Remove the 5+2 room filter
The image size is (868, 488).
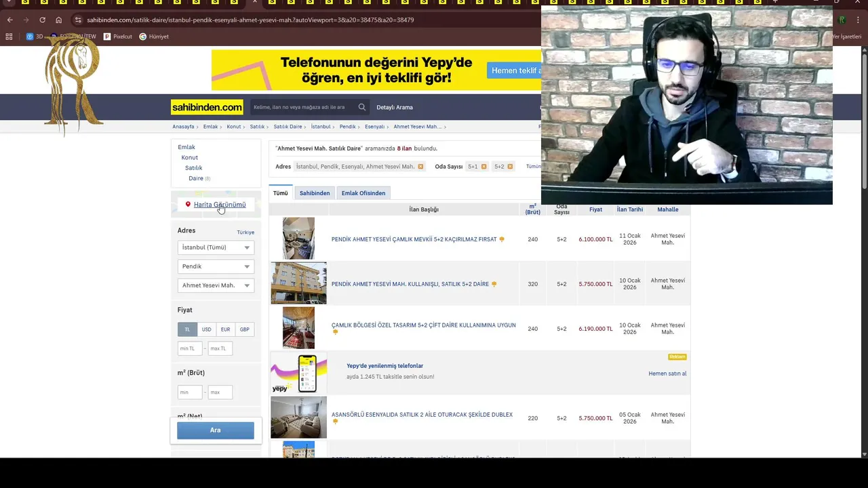(510, 167)
